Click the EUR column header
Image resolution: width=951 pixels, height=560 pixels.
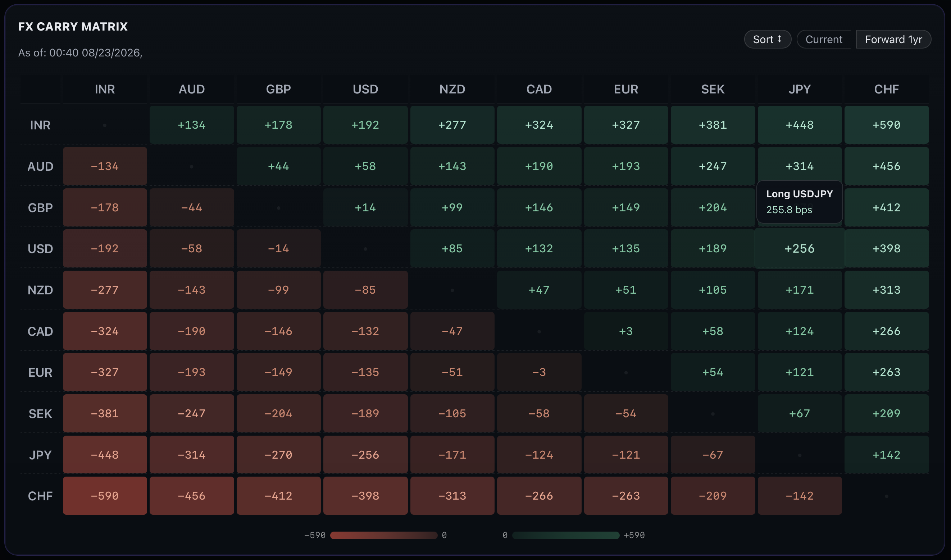pos(626,89)
